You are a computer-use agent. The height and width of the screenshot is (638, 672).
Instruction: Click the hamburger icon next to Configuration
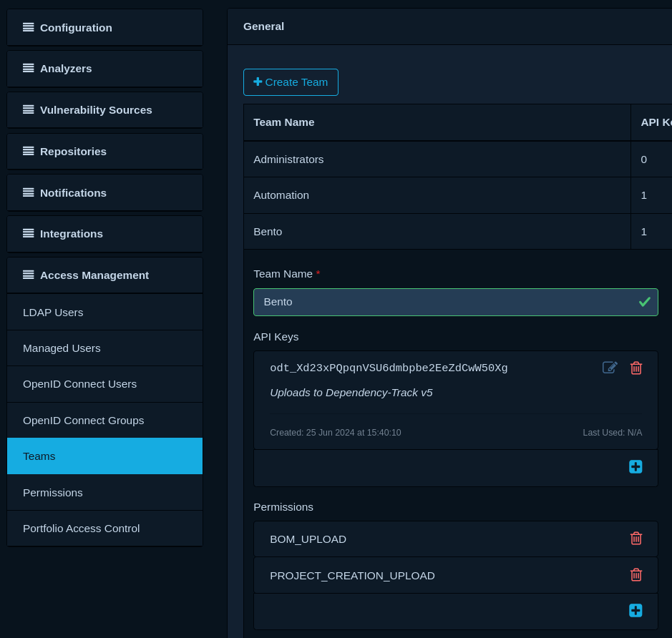pyautogui.click(x=28, y=27)
